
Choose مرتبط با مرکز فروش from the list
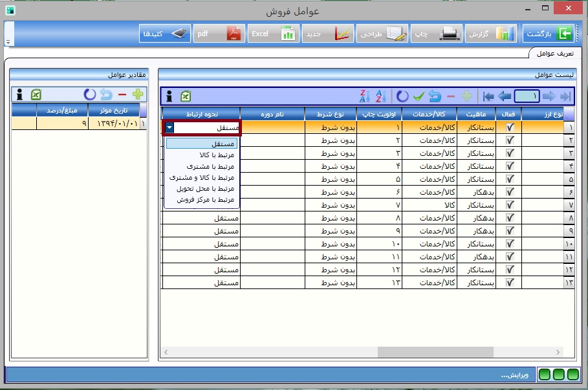pos(202,199)
